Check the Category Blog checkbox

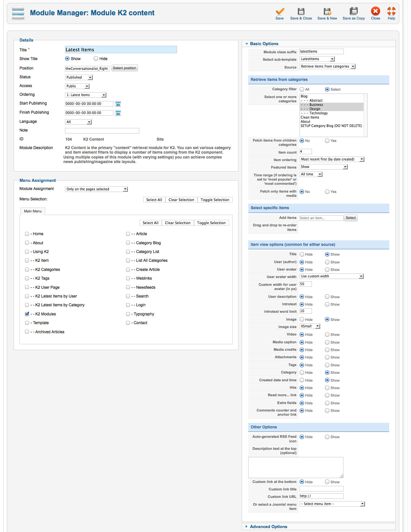point(128,243)
